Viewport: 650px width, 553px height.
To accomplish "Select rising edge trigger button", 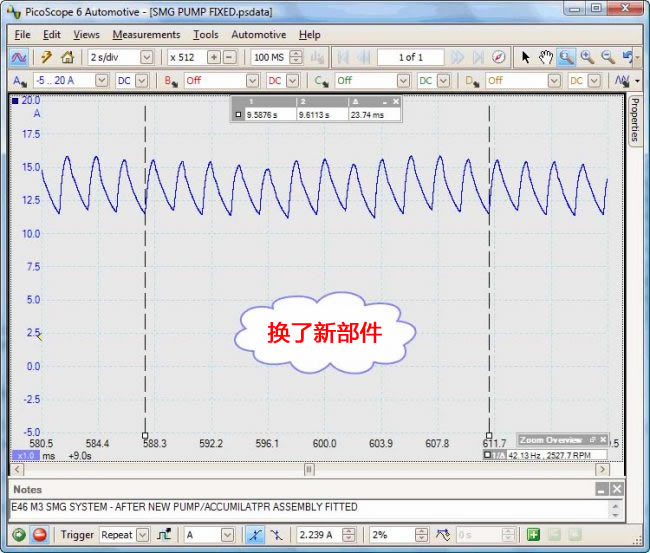I will coord(255,535).
